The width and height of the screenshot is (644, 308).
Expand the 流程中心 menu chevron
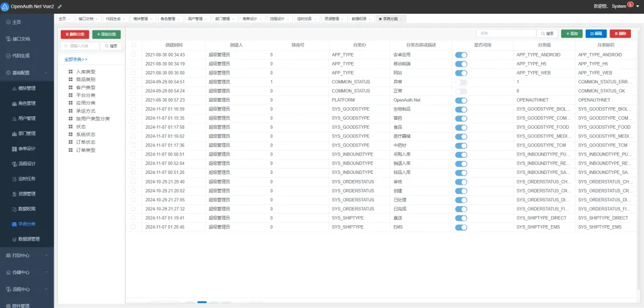(46, 289)
